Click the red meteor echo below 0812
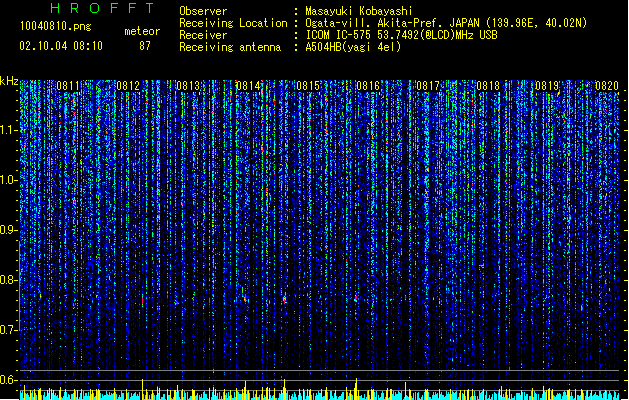 (142, 301)
